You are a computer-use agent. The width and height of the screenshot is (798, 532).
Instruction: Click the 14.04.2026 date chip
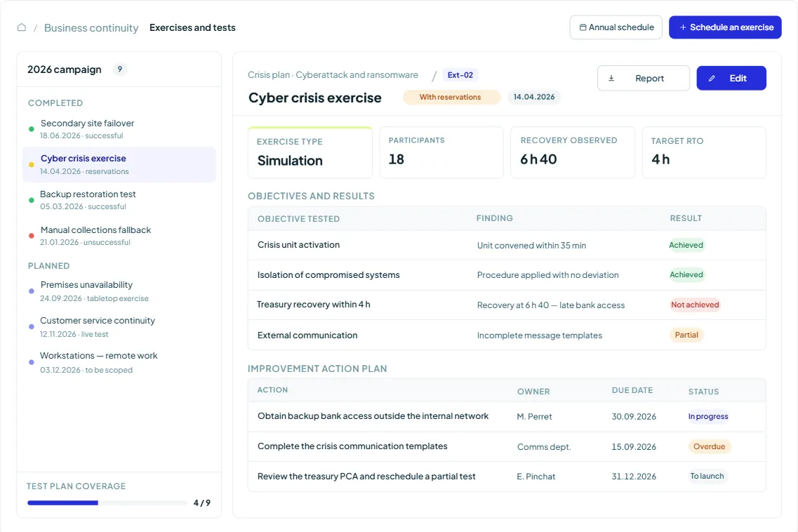click(534, 97)
